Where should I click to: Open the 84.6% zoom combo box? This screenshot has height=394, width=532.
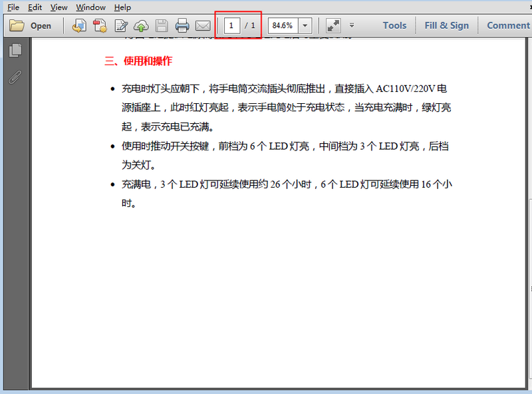click(x=283, y=25)
